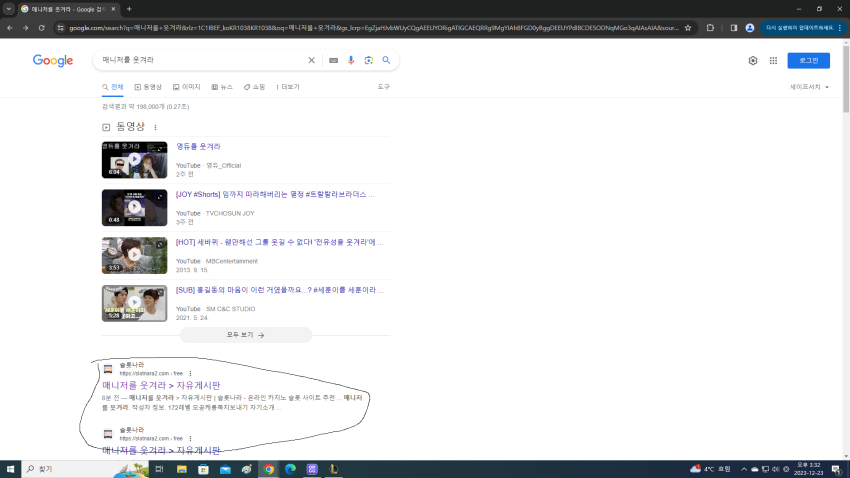Open Task View on taskbar
The image size is (850, 478).
[159, 469]
